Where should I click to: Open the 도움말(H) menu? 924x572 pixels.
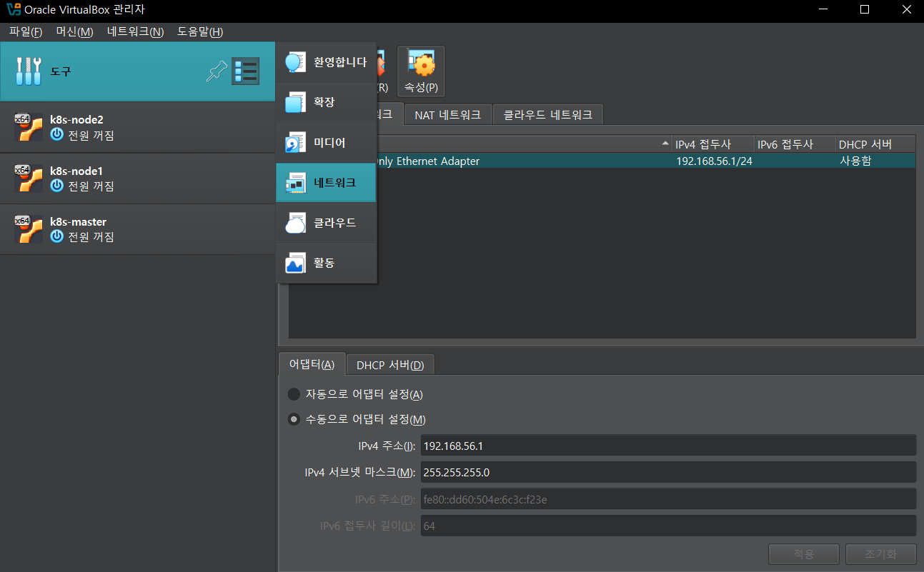pos(200,31)
